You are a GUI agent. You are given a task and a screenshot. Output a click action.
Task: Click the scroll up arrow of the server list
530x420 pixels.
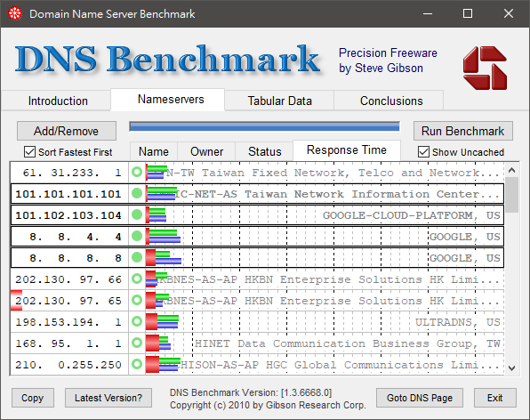click(x=511, y=170)
